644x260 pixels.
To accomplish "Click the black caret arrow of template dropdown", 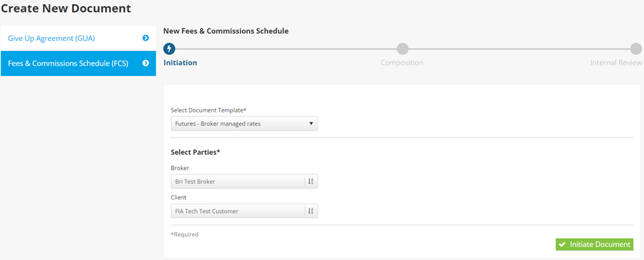I will pyautogui.click(x=311, y=124).
